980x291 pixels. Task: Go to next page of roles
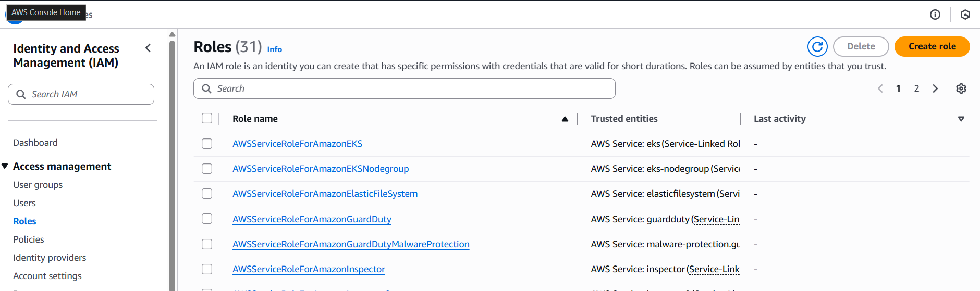(935, 88)
